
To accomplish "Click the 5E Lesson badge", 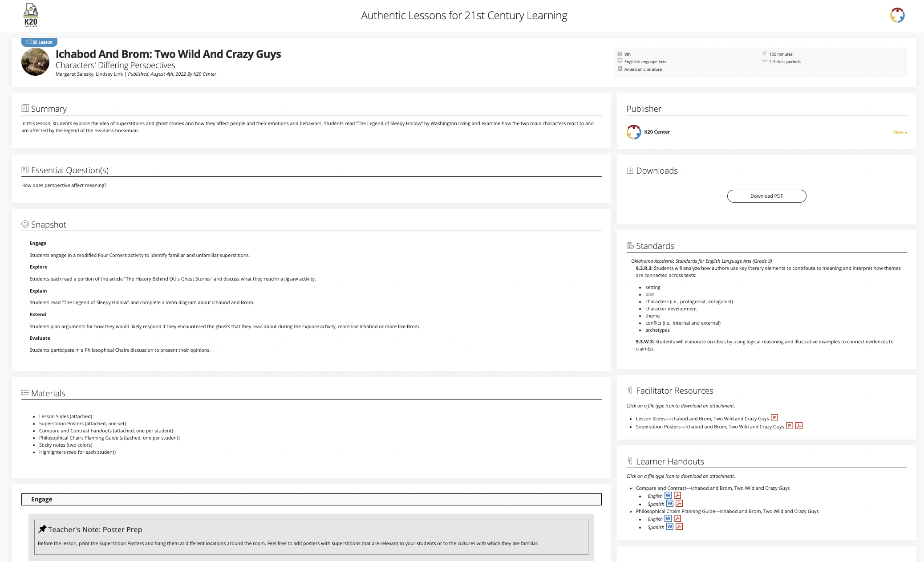I will coord(39,42).
